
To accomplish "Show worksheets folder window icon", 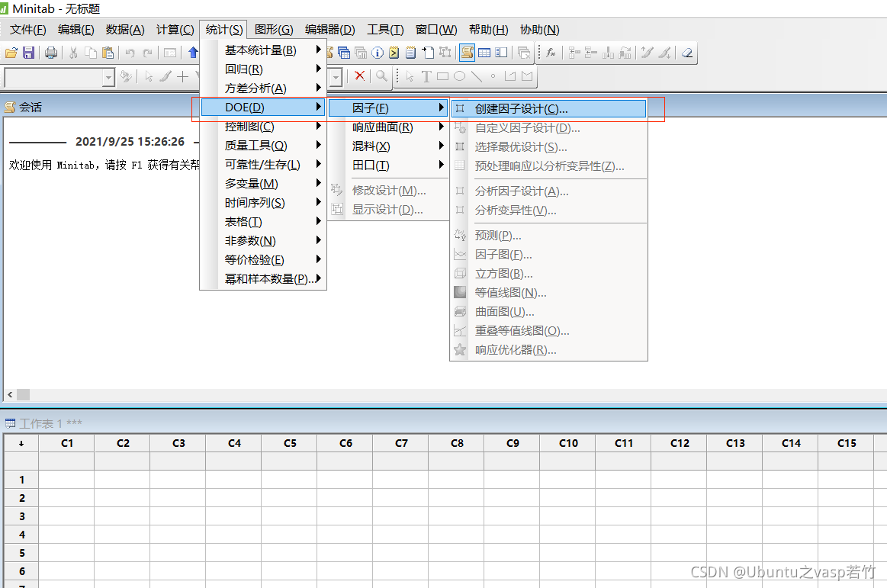I will point(344,53).
